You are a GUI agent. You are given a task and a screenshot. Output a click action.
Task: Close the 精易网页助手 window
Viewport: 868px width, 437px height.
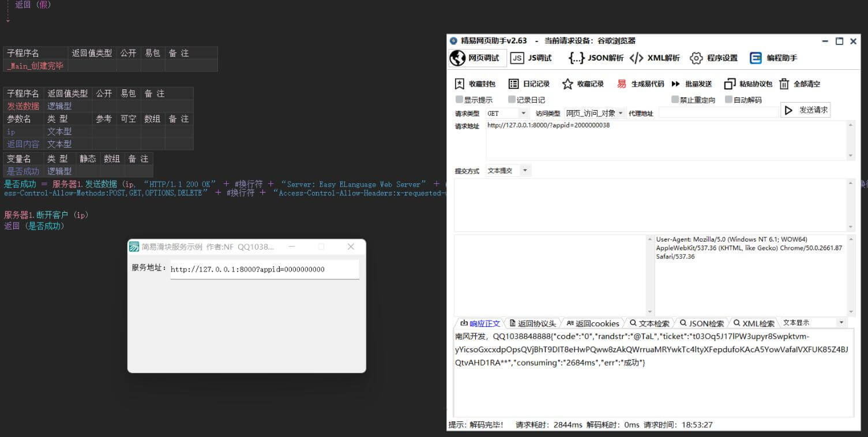point(853,41)
